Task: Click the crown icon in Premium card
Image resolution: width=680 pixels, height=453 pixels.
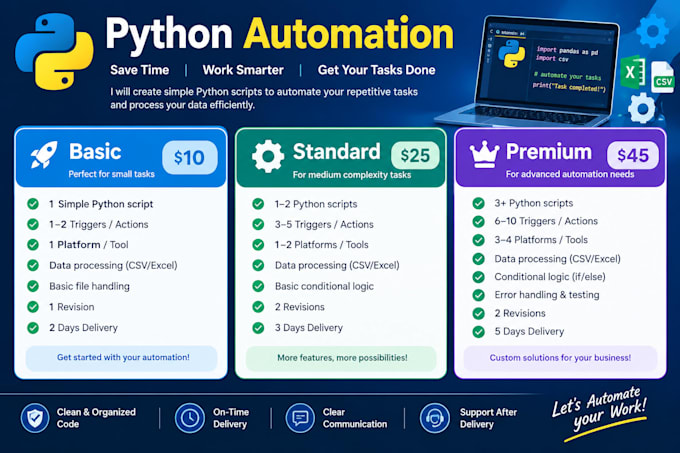Action: (x=484, y=154)
